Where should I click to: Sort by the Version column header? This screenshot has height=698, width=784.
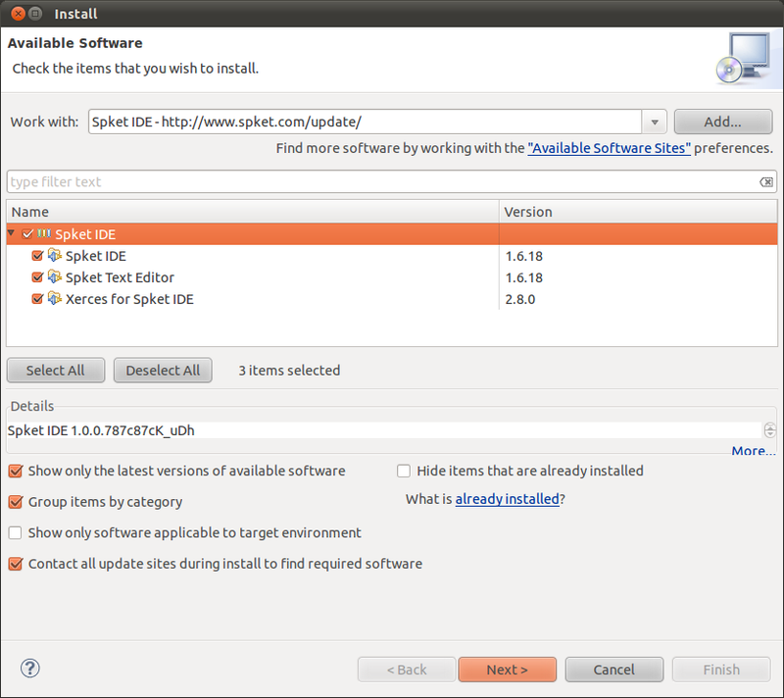click(638, 212)
